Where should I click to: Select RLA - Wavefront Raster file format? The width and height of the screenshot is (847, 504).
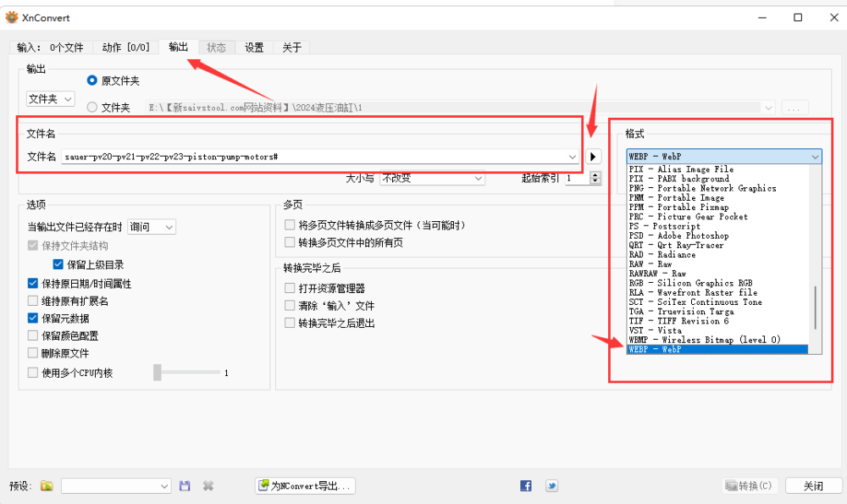coord(717,292)
